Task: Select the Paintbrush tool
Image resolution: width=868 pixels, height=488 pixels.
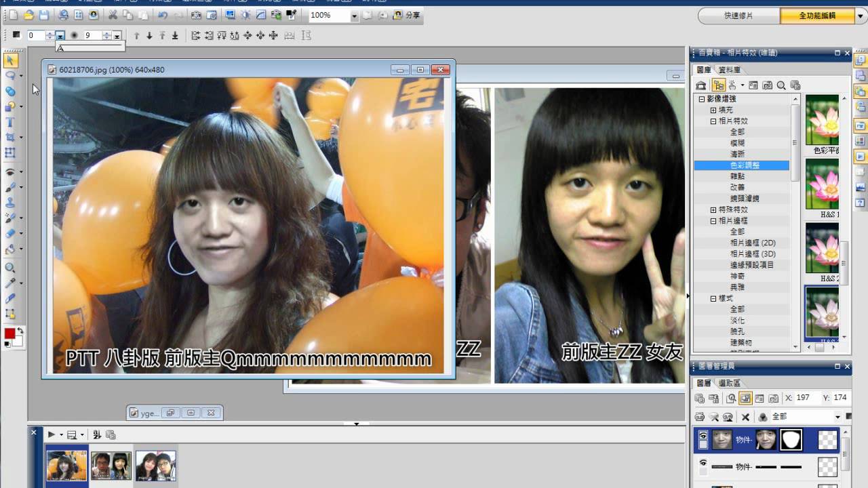Action: 10,187
